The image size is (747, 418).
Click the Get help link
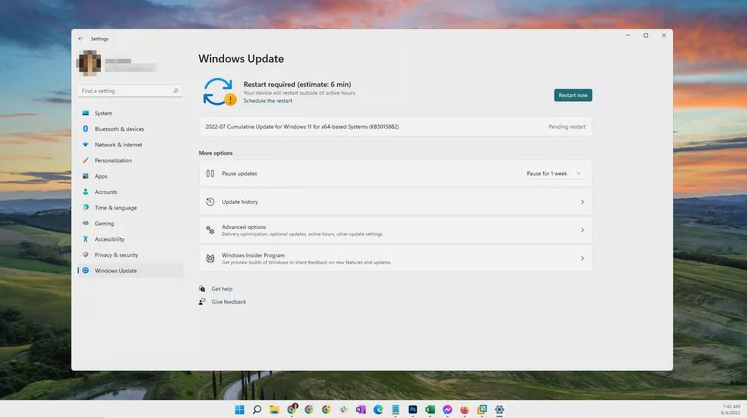[221, 289]
